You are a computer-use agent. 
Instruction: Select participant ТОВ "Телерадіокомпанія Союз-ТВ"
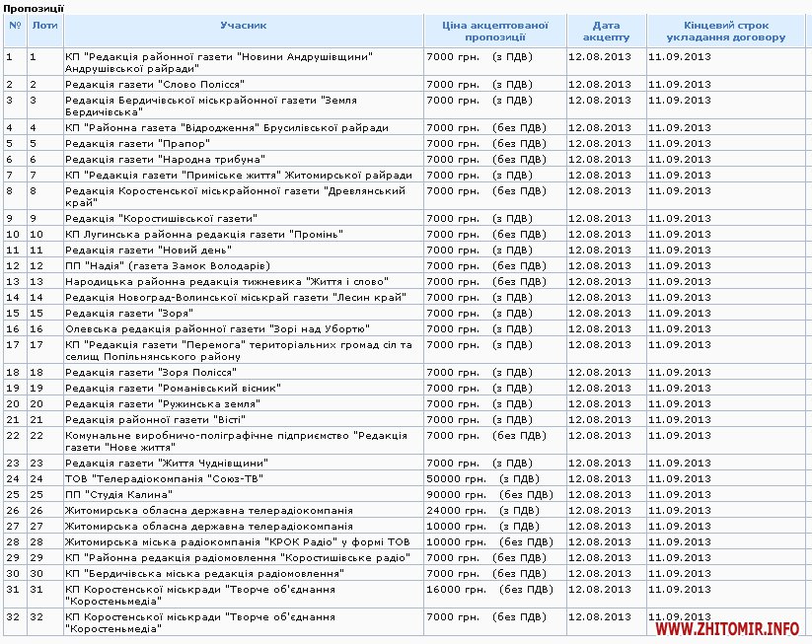(x=144, y=478)
